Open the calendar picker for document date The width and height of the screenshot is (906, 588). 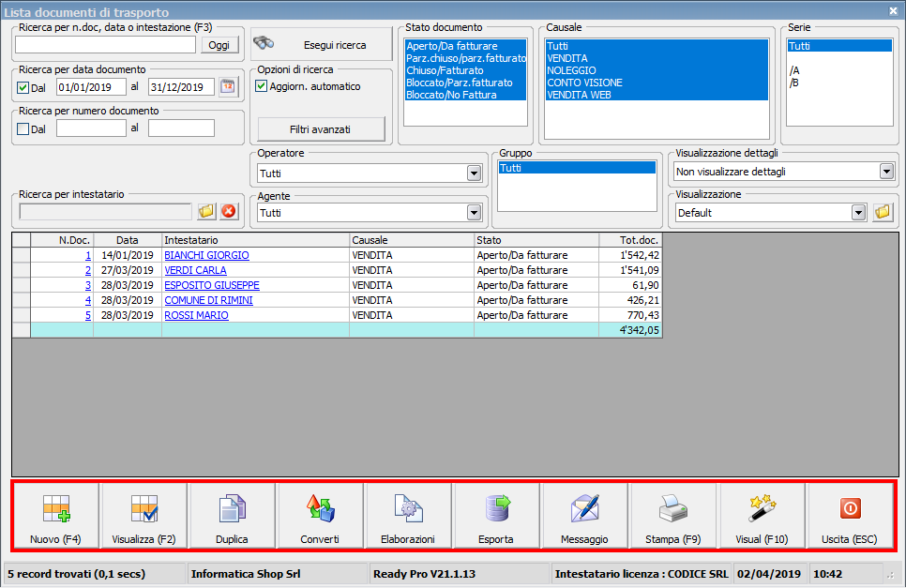(x=228, y=86)
